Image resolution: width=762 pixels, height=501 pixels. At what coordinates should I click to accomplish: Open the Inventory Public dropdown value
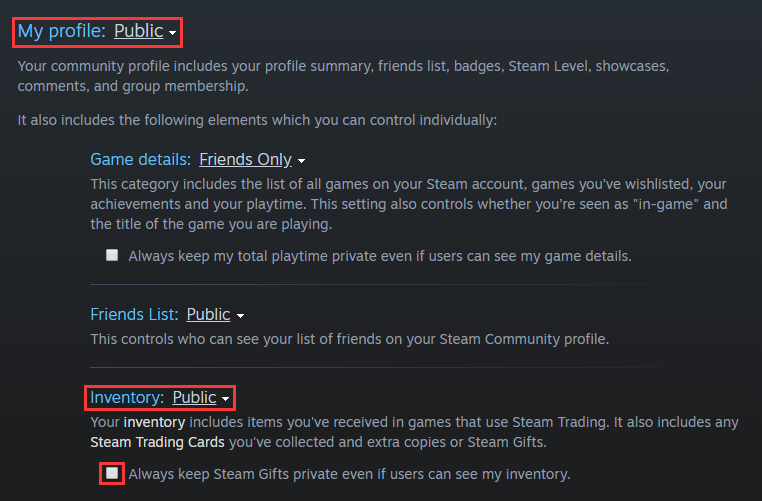click(x=194, y=397)
